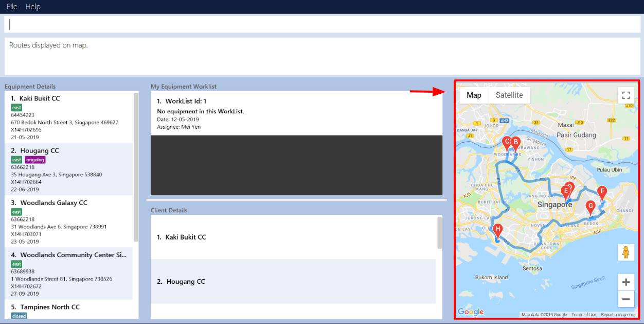Click date 23-05-2019 of Woodlands Galaxy
Viewport: 644px width, 324px height.
coord(25,241)
